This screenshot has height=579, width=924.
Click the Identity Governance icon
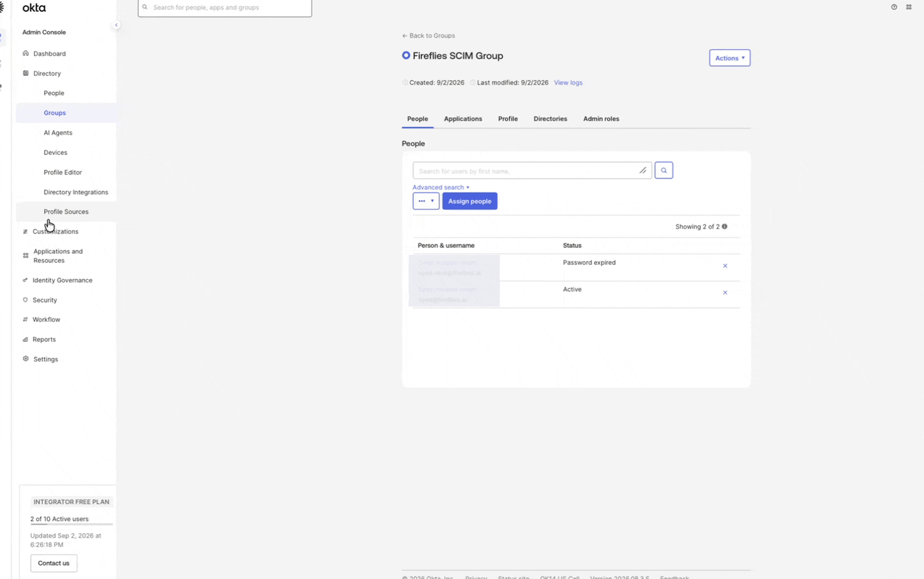25,280
